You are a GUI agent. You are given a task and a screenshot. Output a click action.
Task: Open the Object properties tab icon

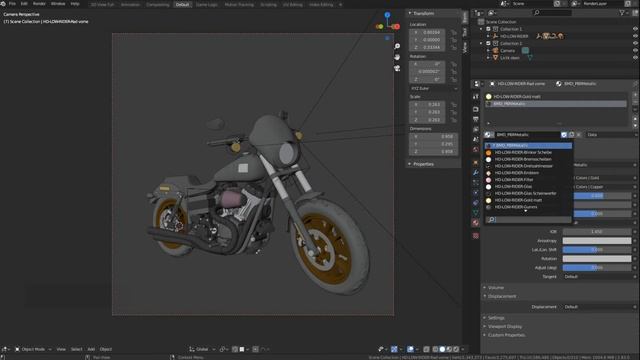pos(476,162)
